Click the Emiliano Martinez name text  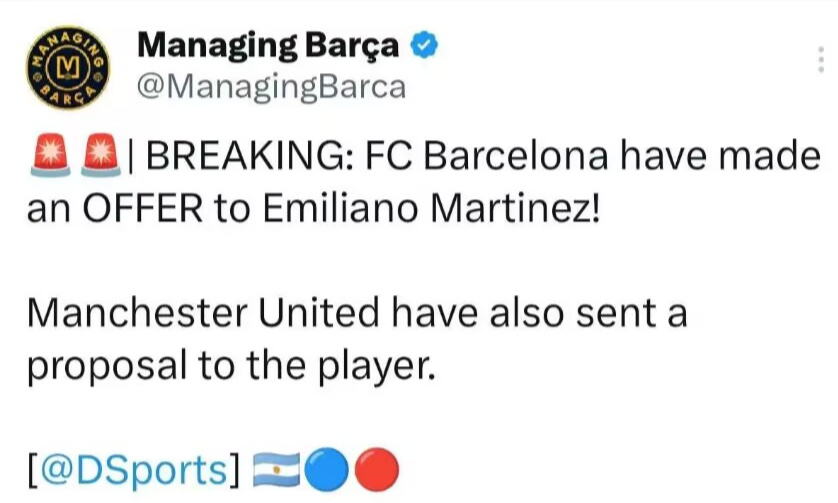click(431, 208)
